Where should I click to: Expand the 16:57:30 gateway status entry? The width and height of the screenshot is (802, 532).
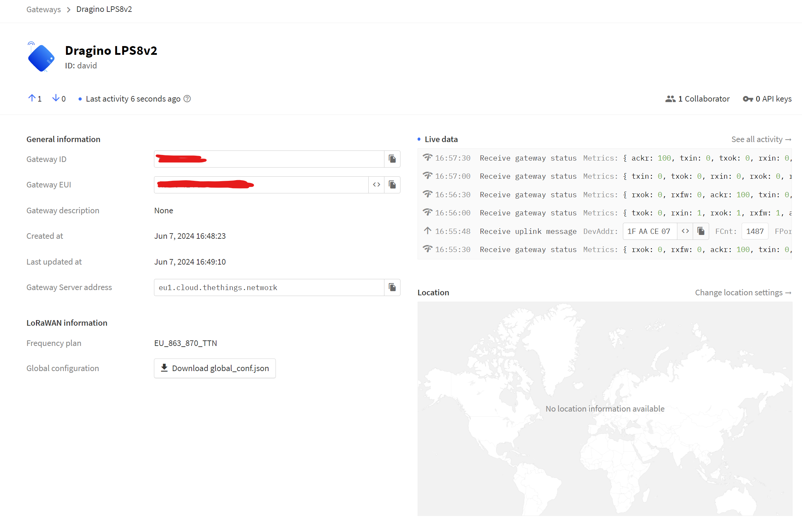tap(605, 158)
